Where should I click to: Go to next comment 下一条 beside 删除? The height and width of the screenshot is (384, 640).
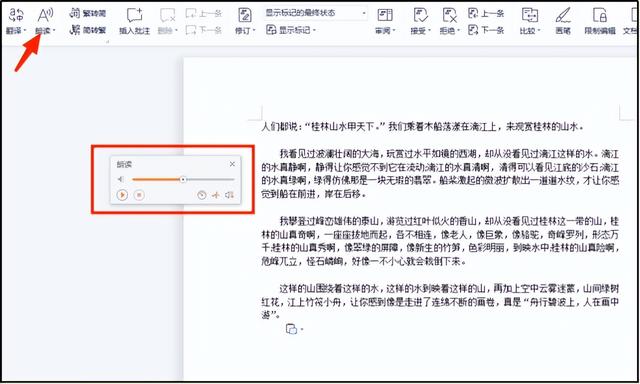click(204, 29)
